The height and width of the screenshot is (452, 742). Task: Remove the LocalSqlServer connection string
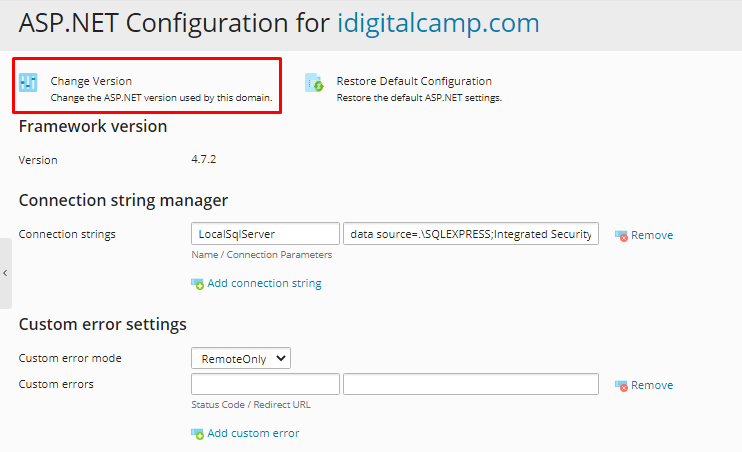[651, 236]
